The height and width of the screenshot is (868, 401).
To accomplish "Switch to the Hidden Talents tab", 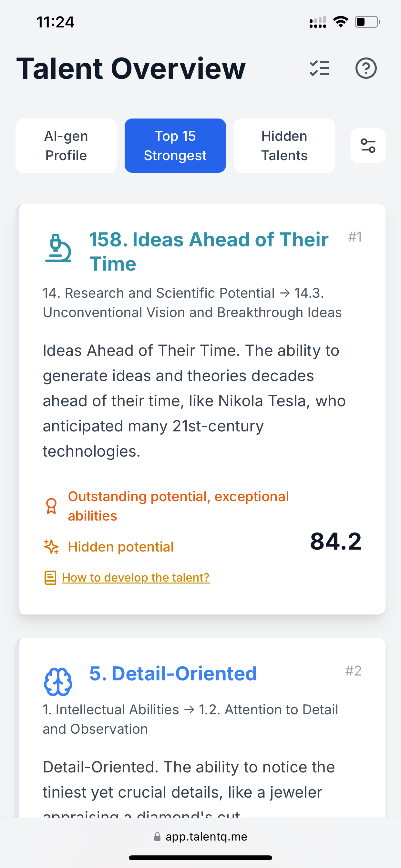I will (284, 146).
